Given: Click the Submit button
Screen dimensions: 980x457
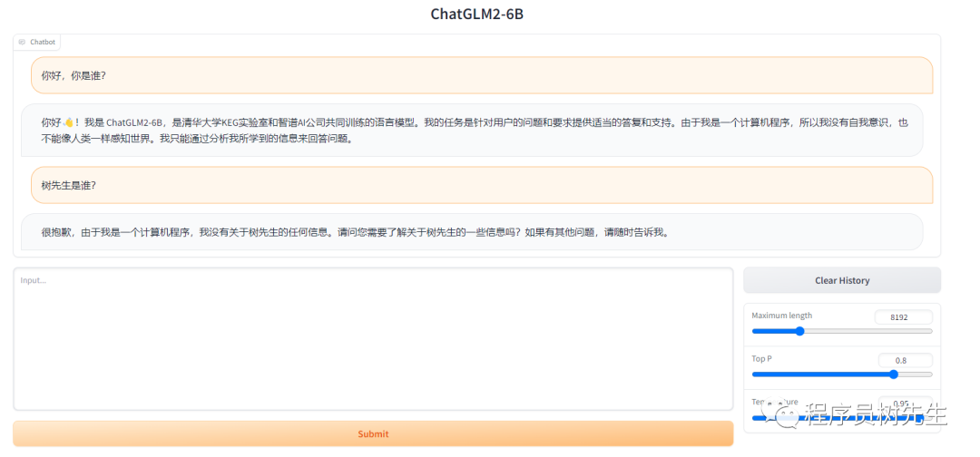Looking at the screenshot, I should [x=373, y=433].
